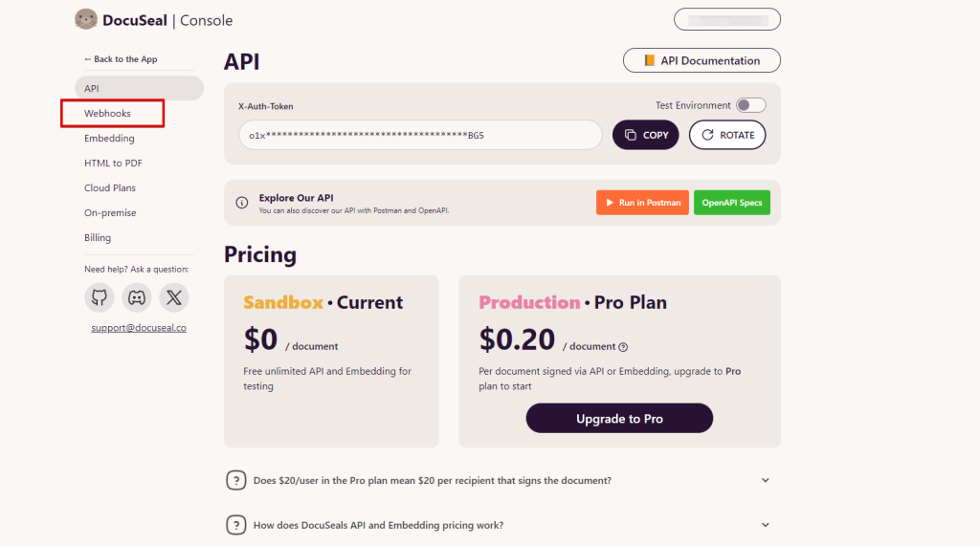The width and height of the screenshot is (980, 546).
Task: Open the OpenAPI Specs button
Action: 731,203
